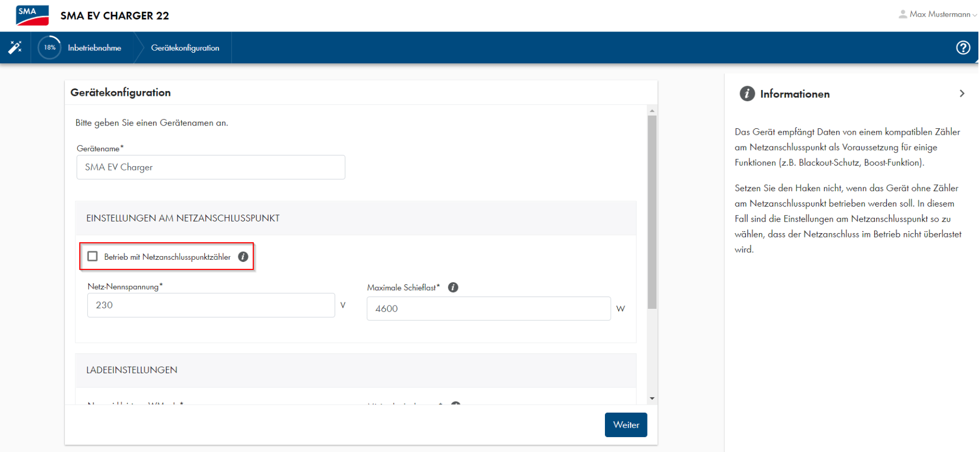Click the form's vertical scrollbar thumb
This screenshot has width=980, height=452.
pyautogui.click(x=652, y=212)
